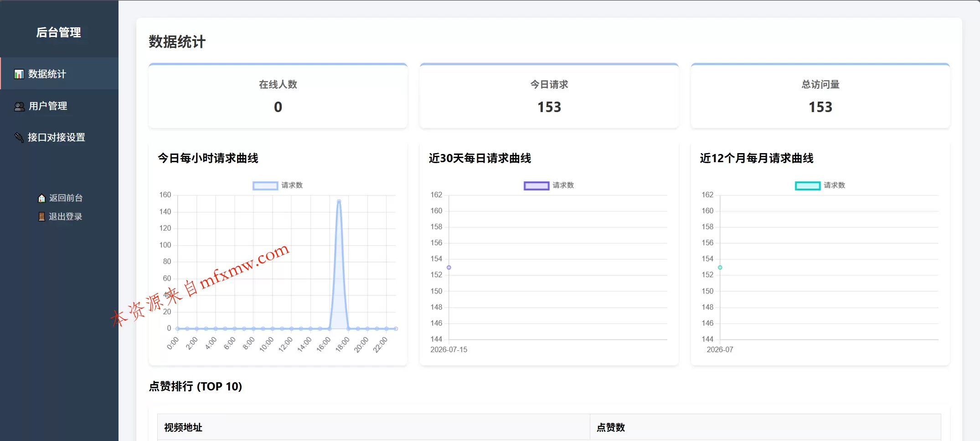Click the 2026-07-15 axis label

449,349
